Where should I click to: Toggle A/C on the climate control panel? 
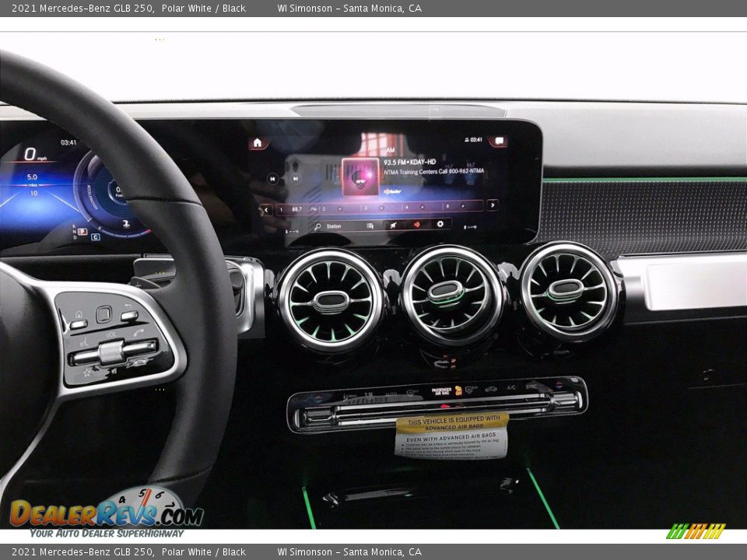(510, 387)
